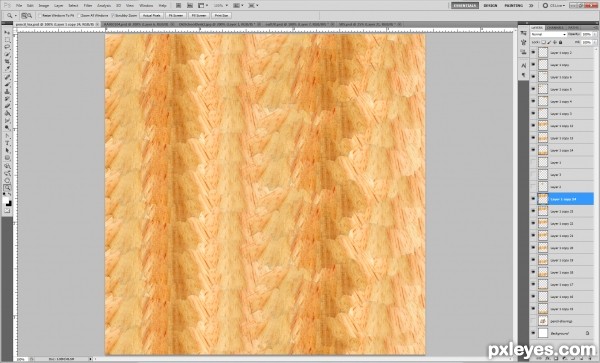The width and height of the screenshot is (600, 363).
Task: Show the hidden pencil drawing layer
Action: coord(533,321)
